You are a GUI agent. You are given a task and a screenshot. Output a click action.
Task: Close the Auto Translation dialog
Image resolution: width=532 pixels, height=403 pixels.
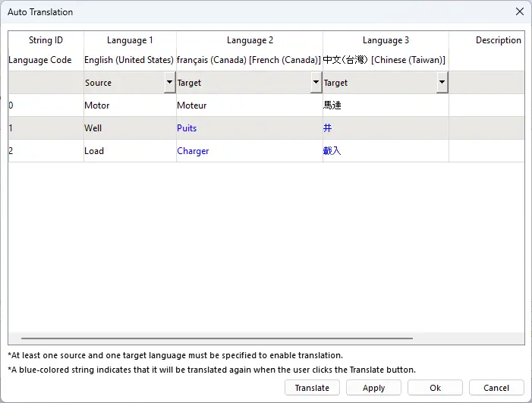coord(519,11)
